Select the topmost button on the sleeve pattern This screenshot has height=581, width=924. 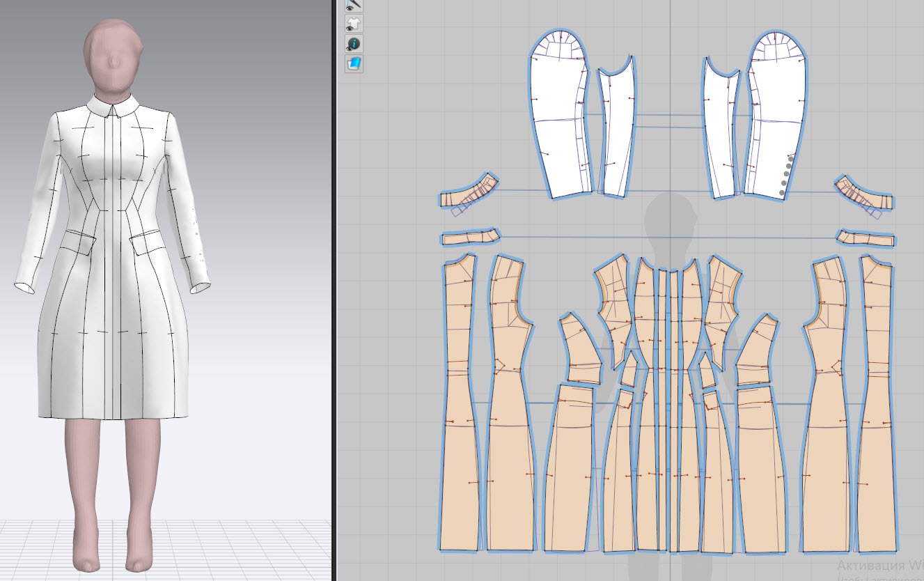click(x=792, y=157)
